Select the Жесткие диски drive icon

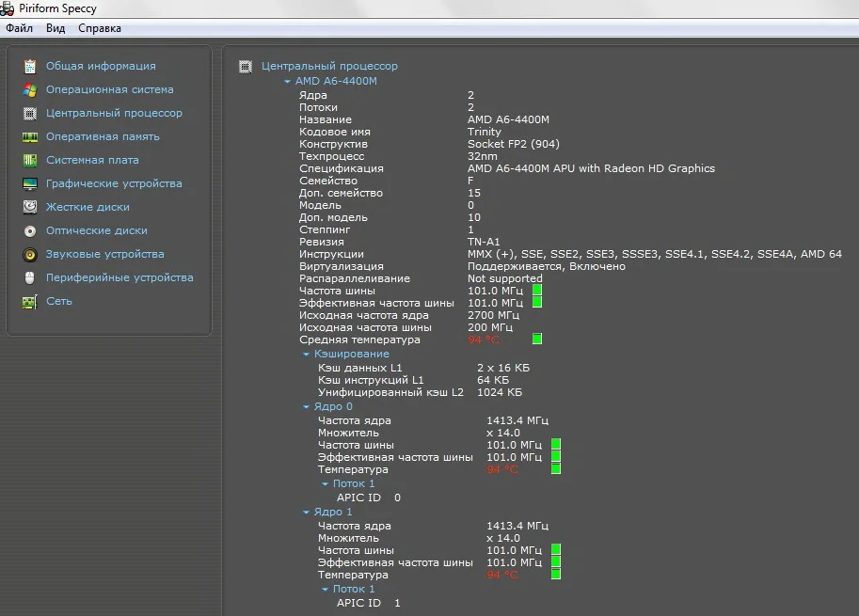pos(30,208)
